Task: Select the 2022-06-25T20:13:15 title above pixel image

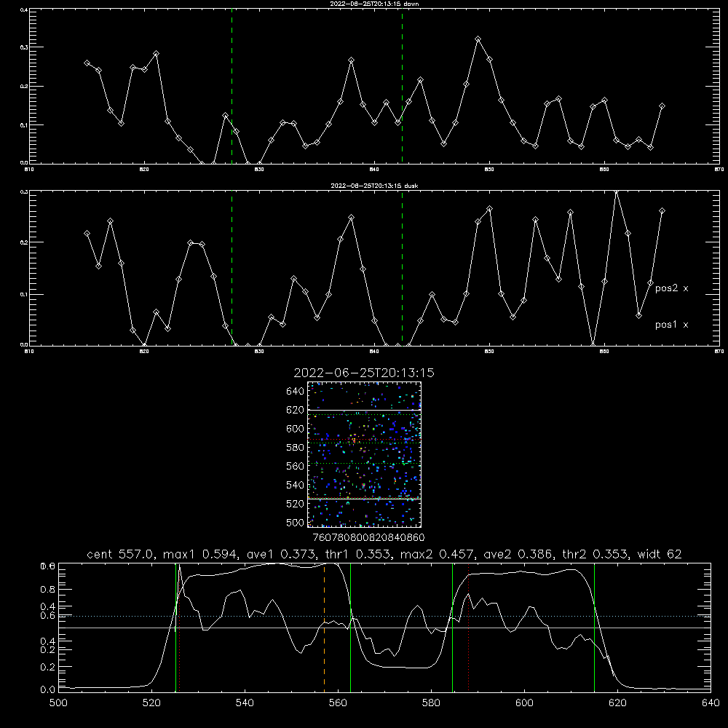Action: tap(364, 373)
